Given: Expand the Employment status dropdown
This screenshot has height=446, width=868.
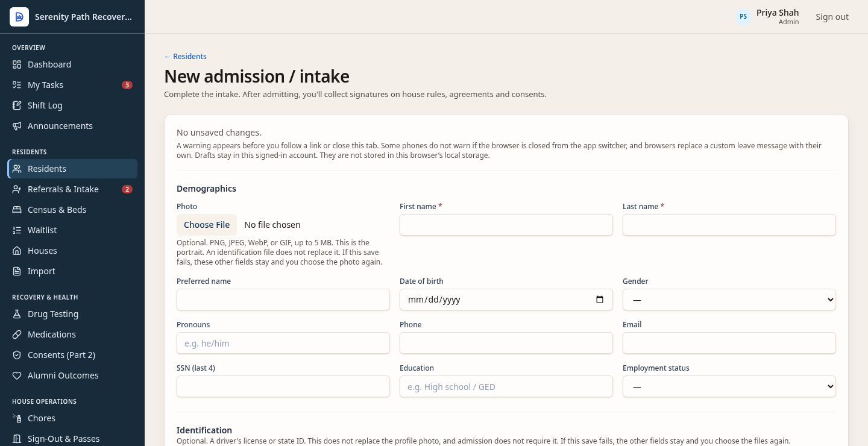Looking at the screenshot, I should coord(729,386).
